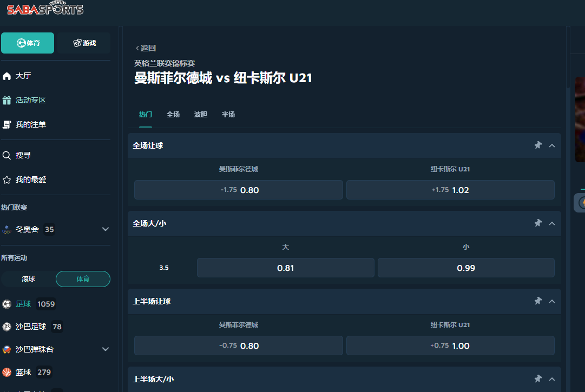
Task: Expand the 冬奥会 league list
Action: pyautogui.click(x=106, y=229)
